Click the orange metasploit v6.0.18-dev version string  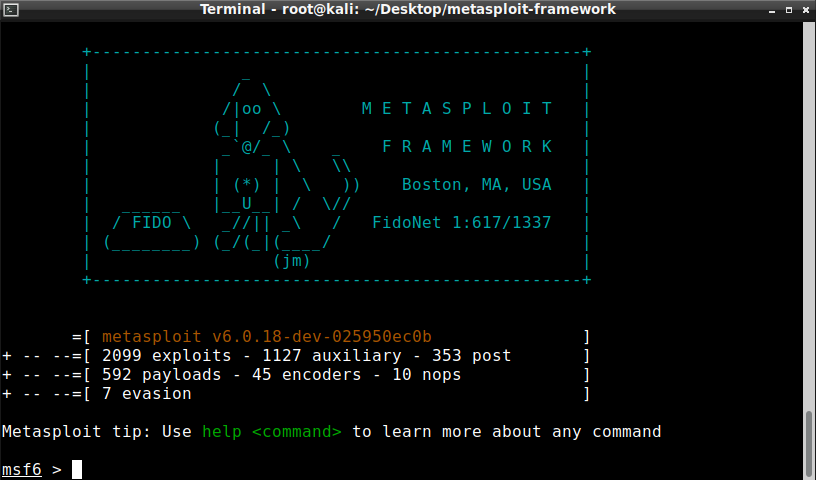(266, 337)
